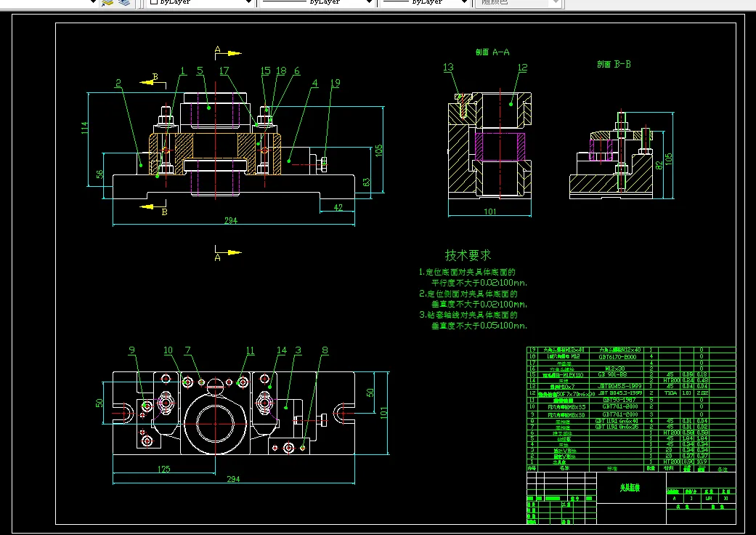Click the "105" dimension right of front view
756x535 pixels.
pyautogui.click(x=378, y=150)
